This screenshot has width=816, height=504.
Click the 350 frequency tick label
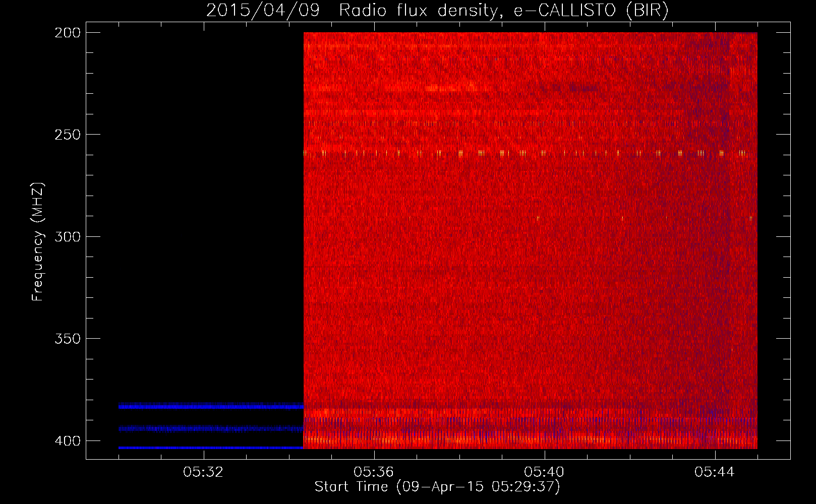pos(68,339)
